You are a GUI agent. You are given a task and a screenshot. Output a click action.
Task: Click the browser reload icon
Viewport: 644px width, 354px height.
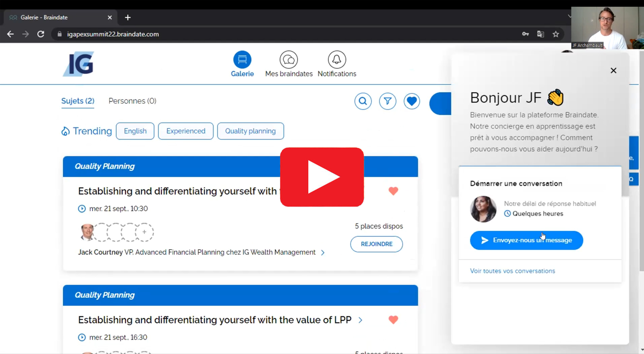(41, 34)
